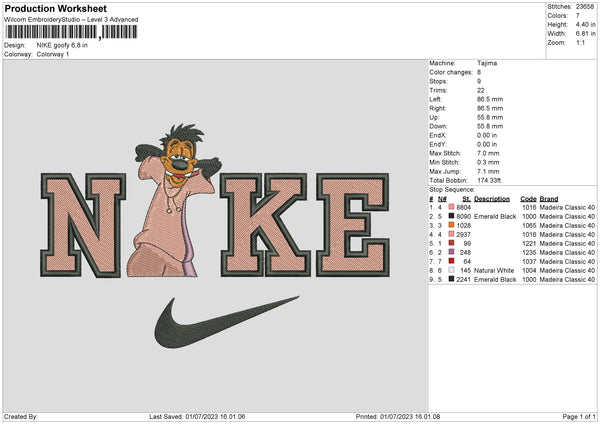Click the letter K in the embroidery preview

[x=265, y=225]
